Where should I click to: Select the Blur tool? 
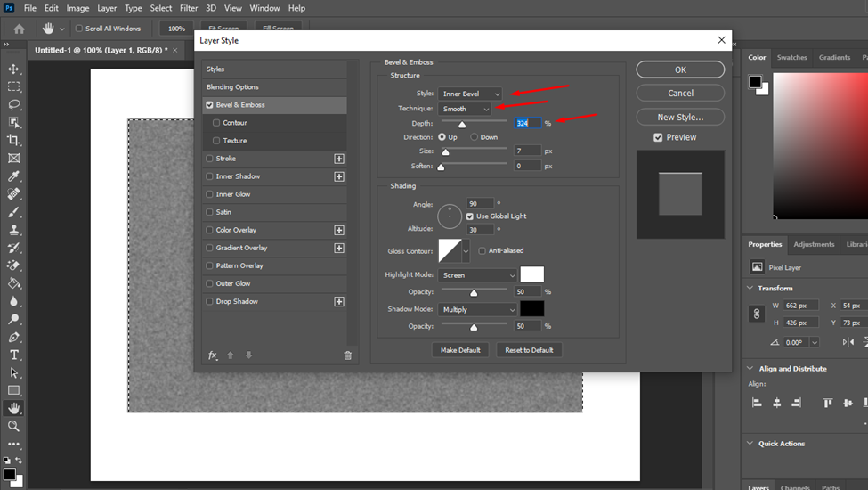pyautogui.click(x=14, y=301)
